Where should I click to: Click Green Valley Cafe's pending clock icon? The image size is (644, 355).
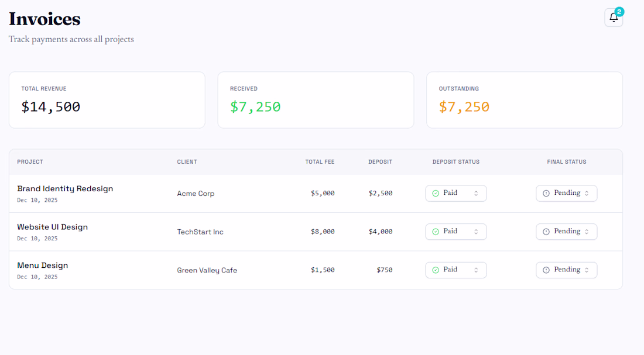[546, 270]
